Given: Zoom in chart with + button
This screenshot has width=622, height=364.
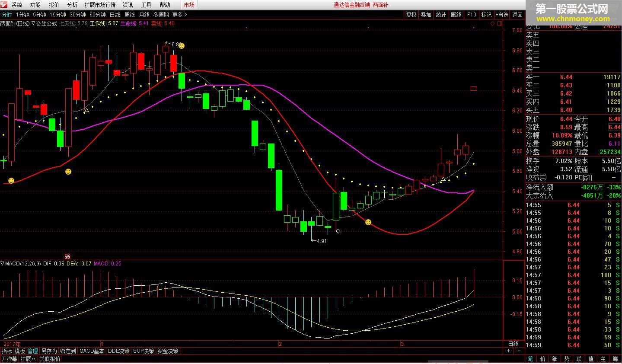Looking at the screenshot, I should pos(508,351).
